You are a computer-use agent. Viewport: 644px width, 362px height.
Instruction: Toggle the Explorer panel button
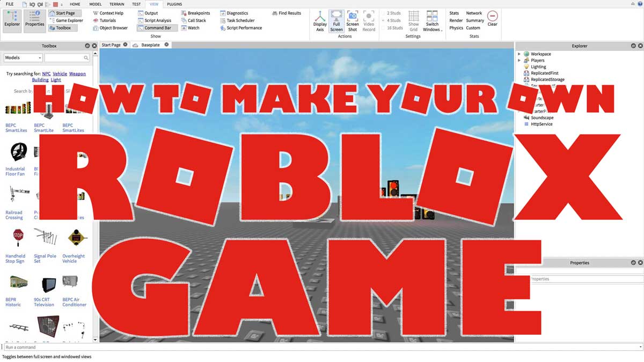point(12,20)
